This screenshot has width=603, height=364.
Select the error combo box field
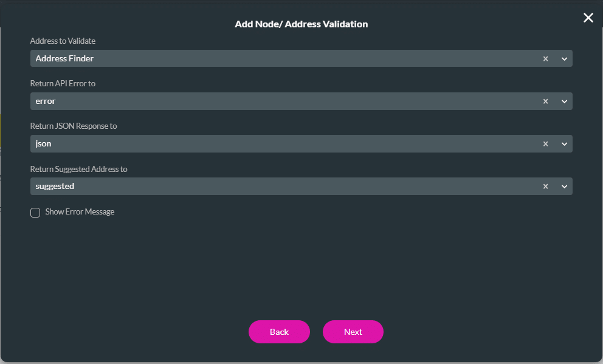coord(243,101)
